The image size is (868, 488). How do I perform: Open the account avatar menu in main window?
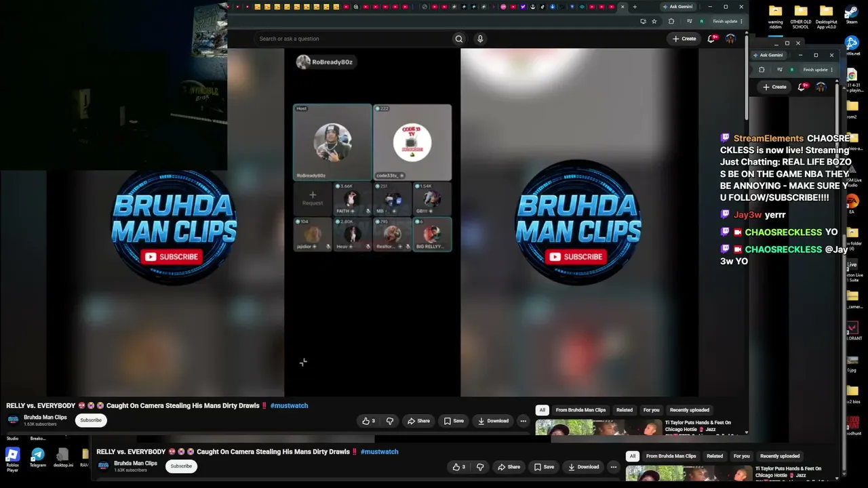[730, 39]
